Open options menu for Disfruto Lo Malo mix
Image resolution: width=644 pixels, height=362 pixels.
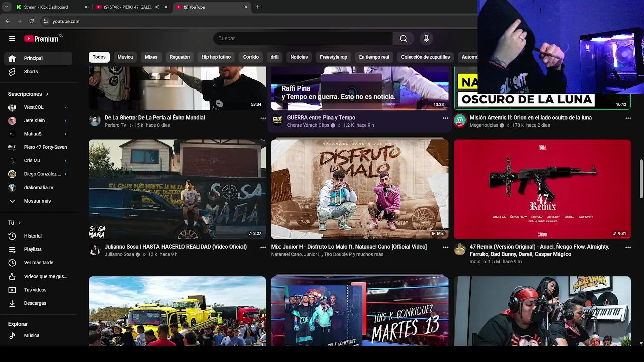coord(445,247)
